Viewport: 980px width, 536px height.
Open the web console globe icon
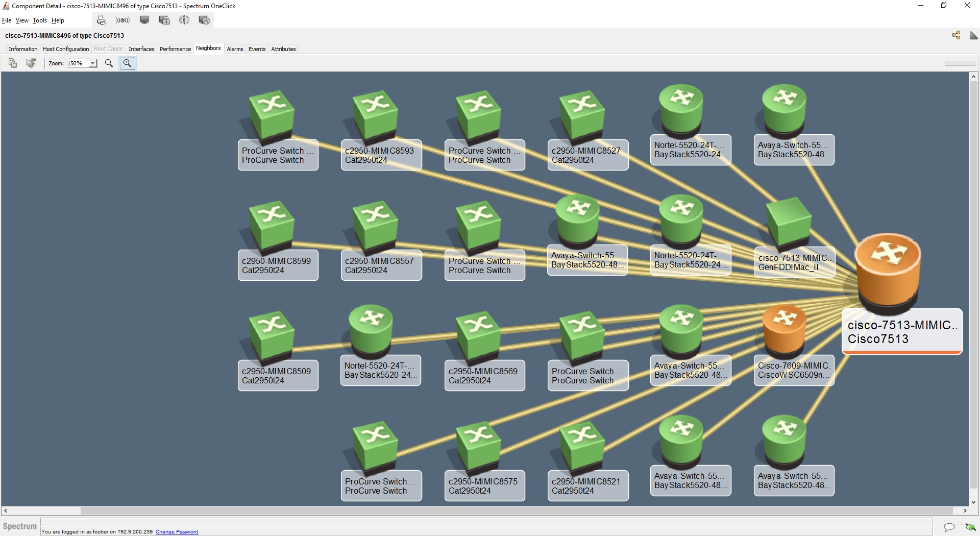tap(204, 20)
